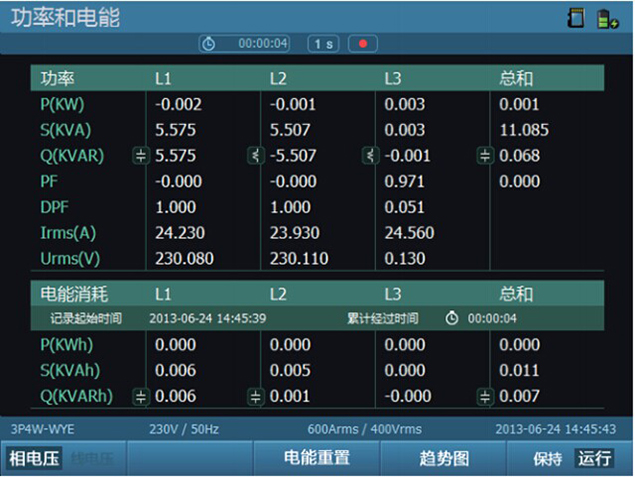Click the 功率 power table header
The width and height of the screenshot is (635, 477).
coord(58,78)
